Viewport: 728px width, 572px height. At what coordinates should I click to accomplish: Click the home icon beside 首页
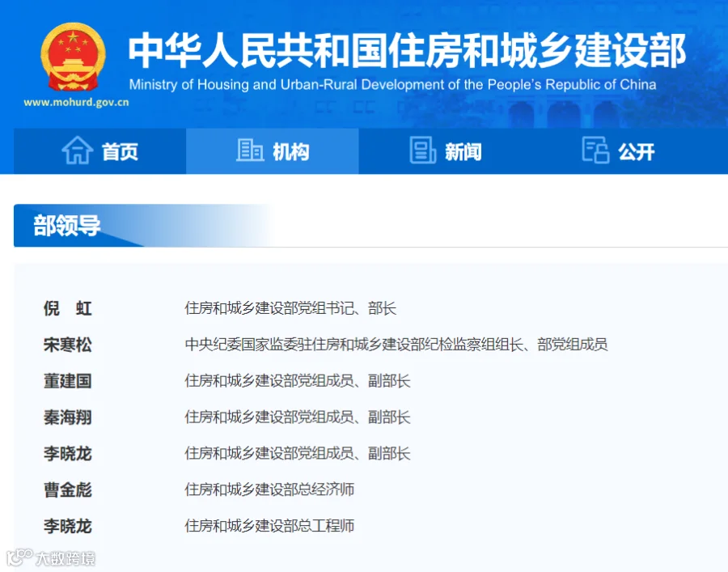tap(78, 150)
